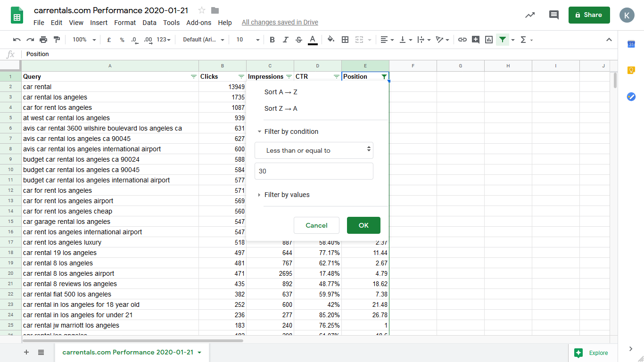
Task: Click the filter value field containing 30
Action: click(314, 171)
